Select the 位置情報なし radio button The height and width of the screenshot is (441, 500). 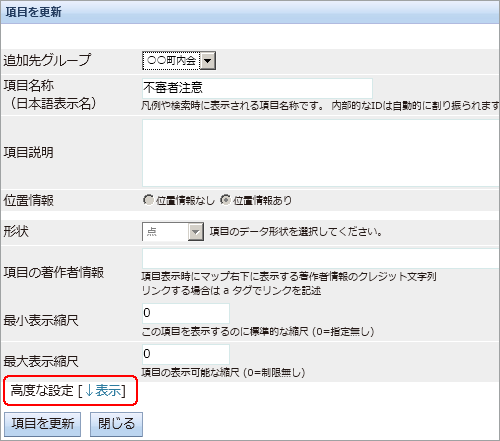click(148, 200)
